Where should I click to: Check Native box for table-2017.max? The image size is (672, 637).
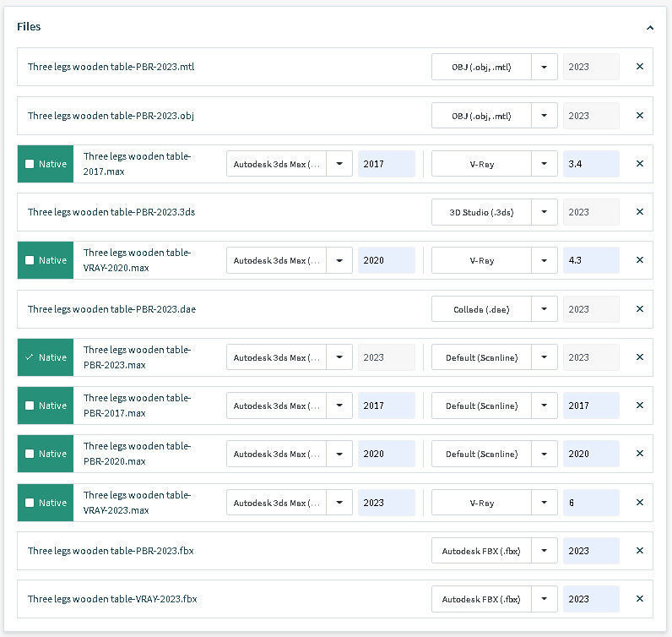click(x=30, y=164)
